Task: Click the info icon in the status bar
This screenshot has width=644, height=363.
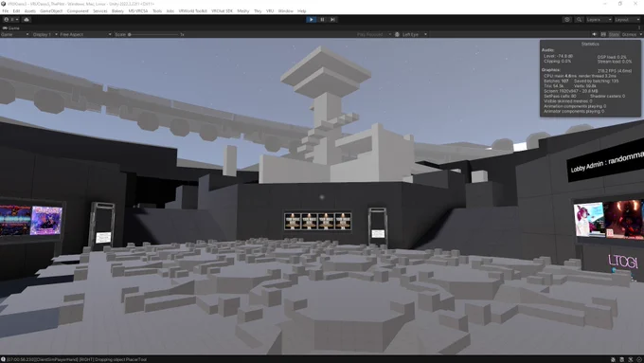Action: point(3,359)
